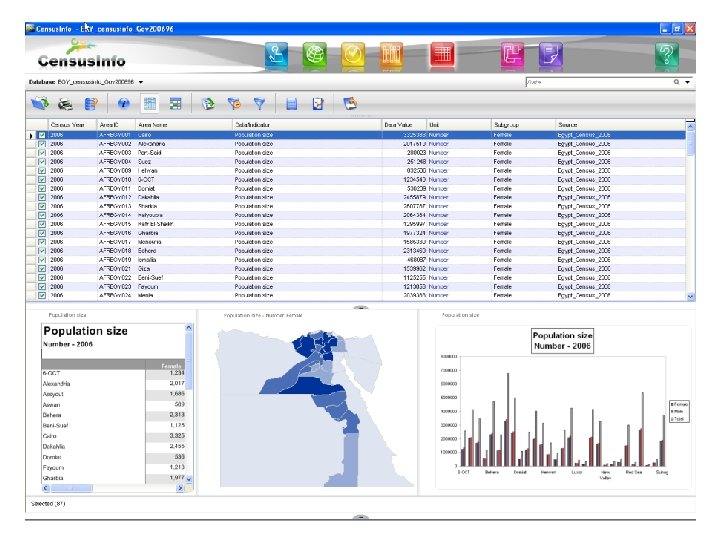The image size is (720, 540).
Task: Click the data grid vertical scrollbar thumb
Action: click(x=690, y=143)
